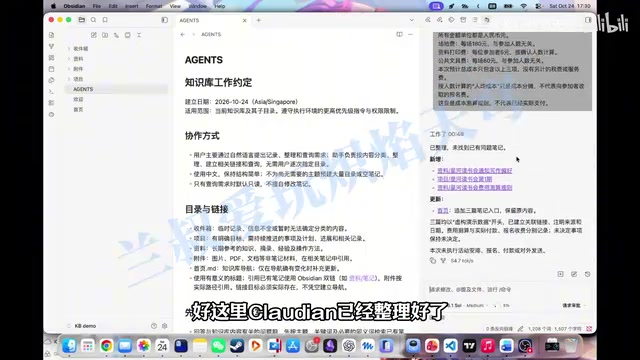Open help icon near vault name
Screen dimensions: 640x360
pos(154,326)
